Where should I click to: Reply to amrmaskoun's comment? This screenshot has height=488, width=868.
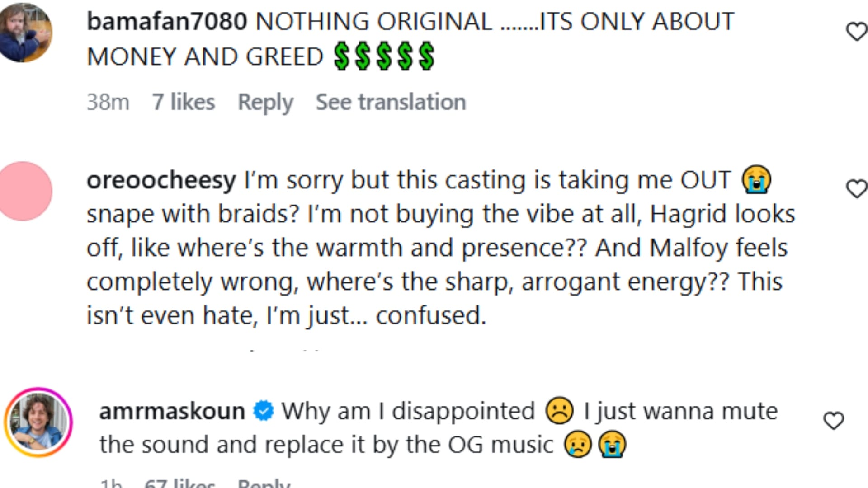click(x=264, y=483)
